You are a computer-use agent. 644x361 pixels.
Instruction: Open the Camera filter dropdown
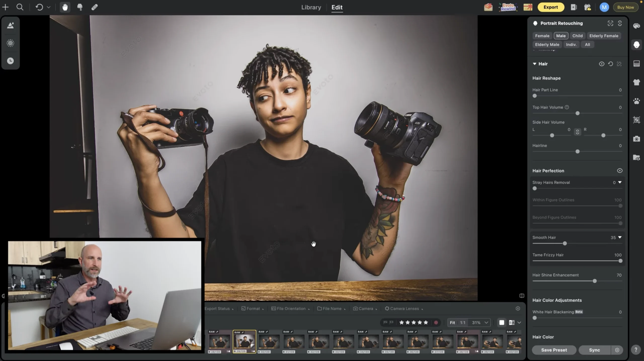pos(365,309)
